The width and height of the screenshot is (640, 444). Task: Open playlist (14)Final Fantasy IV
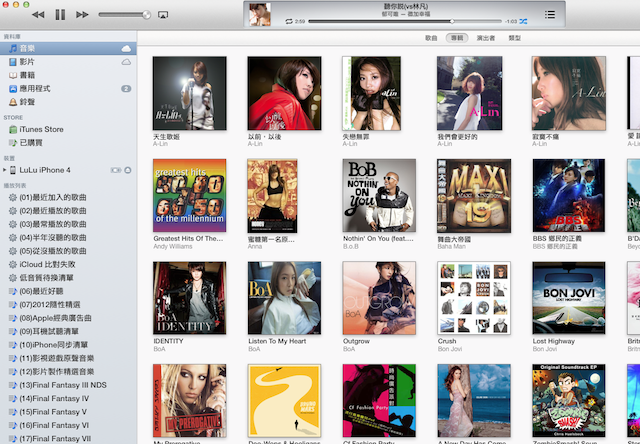point(68,398)
